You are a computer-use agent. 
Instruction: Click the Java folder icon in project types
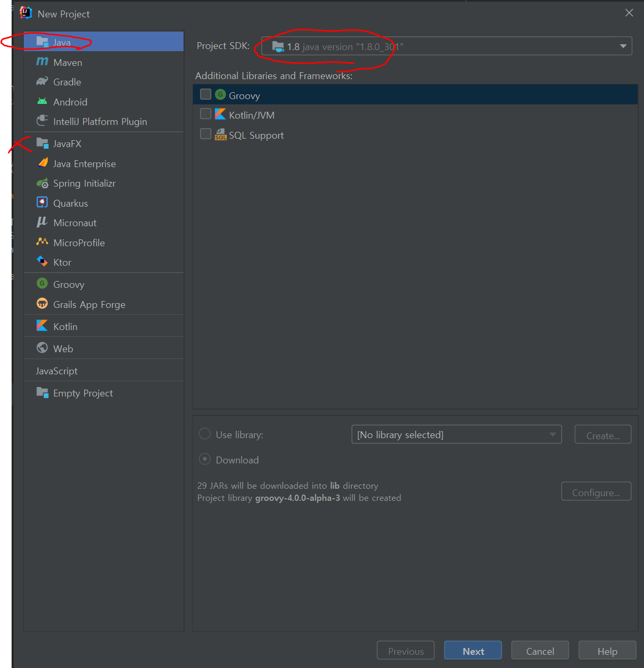[x=42, y=42]
